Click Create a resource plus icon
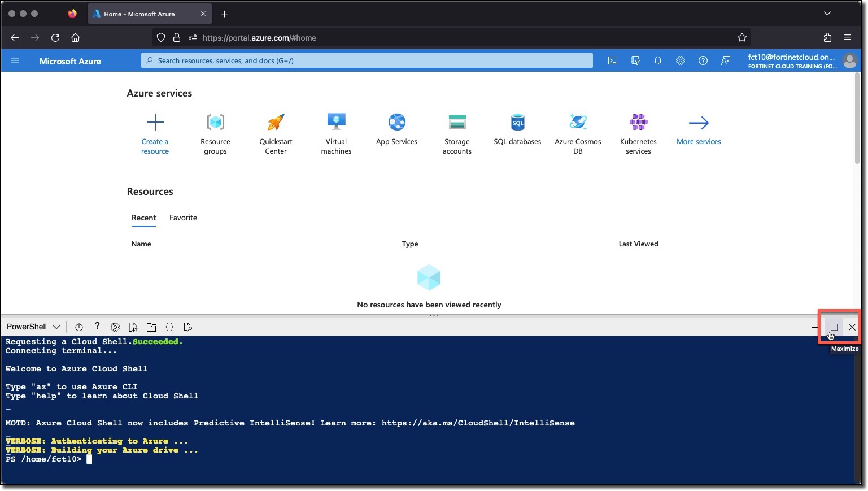 (155, 122)
